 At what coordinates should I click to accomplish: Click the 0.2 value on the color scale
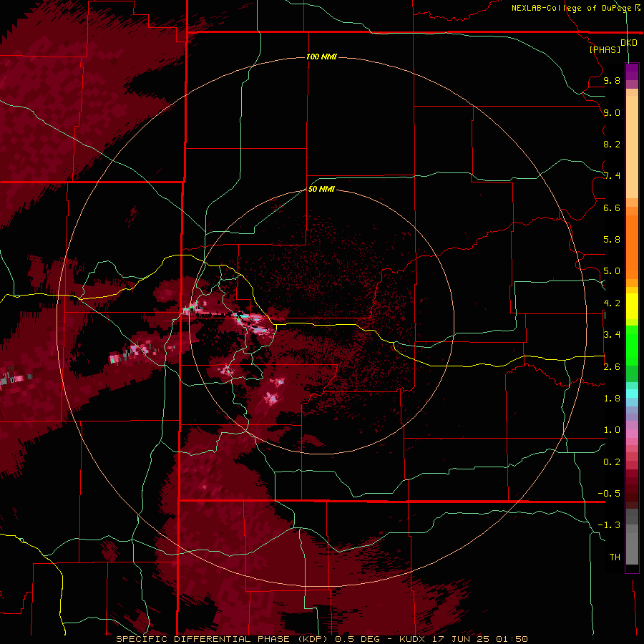[612, 462]
